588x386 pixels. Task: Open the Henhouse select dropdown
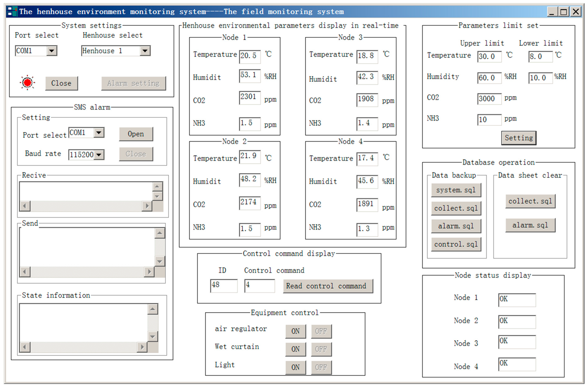pyautogui.click(x=145, y=51)
